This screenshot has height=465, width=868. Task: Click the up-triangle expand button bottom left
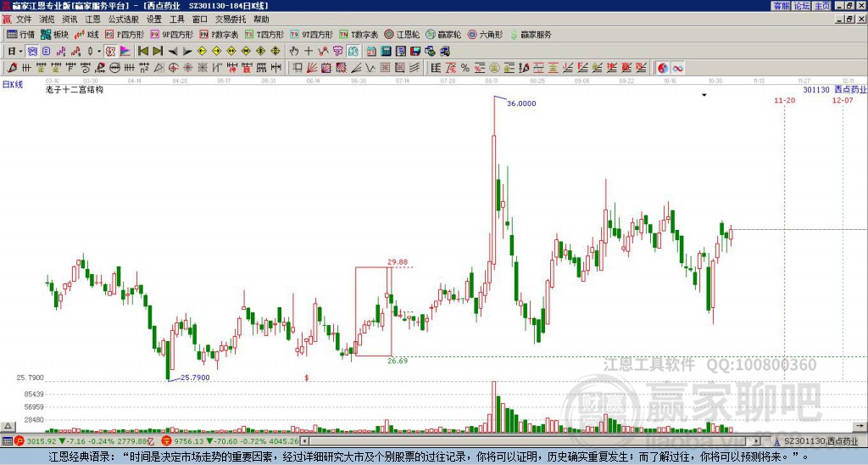click(x=7, y=426)
